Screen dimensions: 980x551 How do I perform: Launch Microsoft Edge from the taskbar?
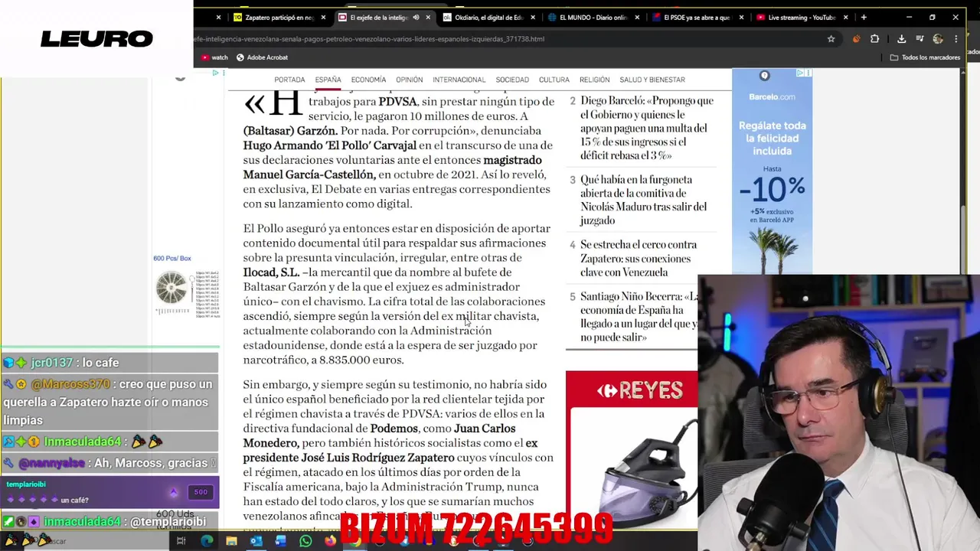coord(207,541)
